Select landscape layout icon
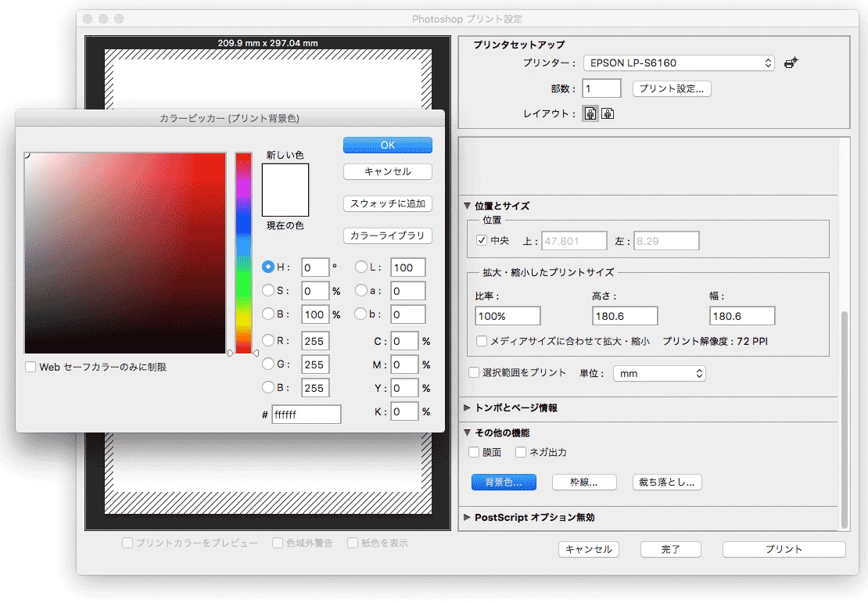Viewport: 868px width, 603px height. point(608,113)
